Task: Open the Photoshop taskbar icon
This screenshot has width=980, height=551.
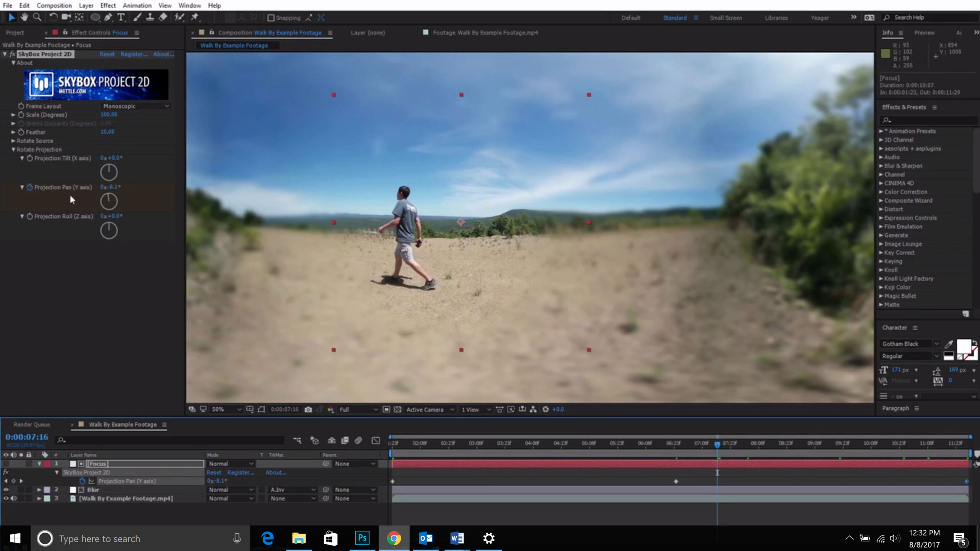Action: 362,538
